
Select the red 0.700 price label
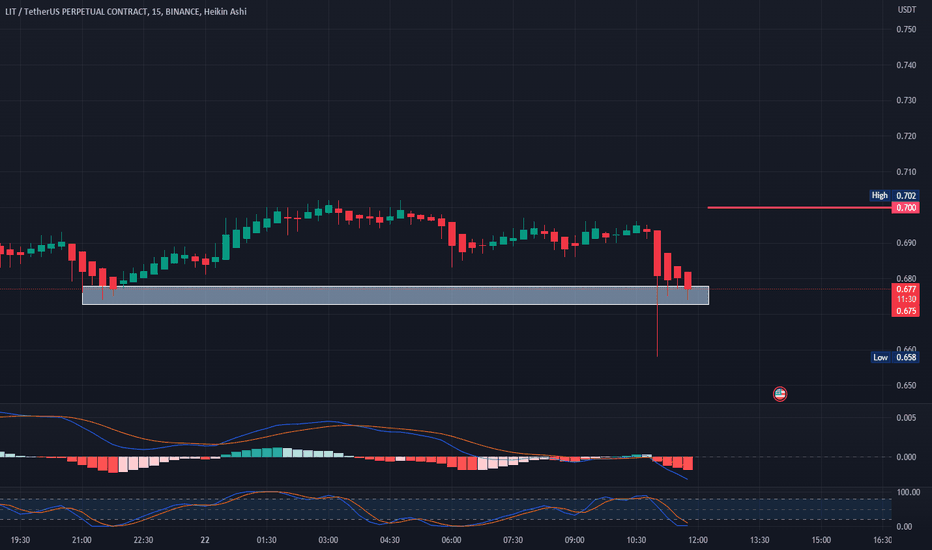pyautogui.click(x=905, y=208)
